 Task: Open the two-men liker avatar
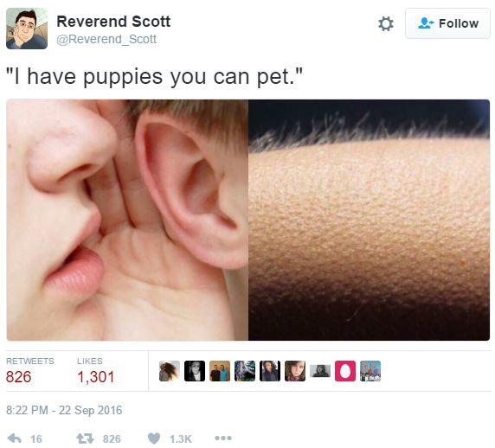pyautogui.click(x=220, y=371)
